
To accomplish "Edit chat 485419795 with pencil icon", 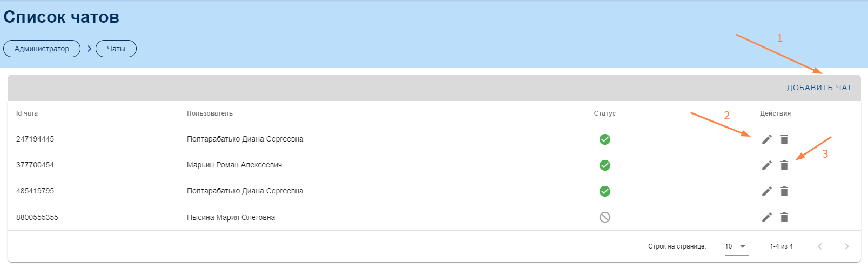I will 766,191.
